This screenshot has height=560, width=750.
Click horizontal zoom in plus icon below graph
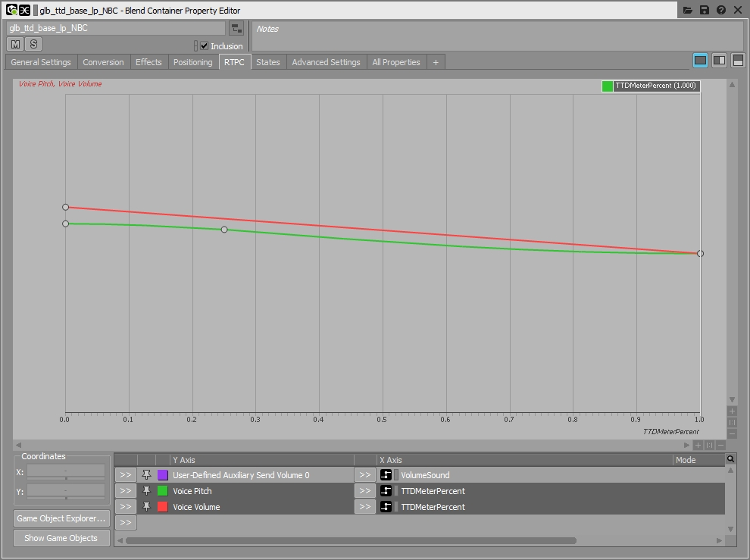[698, 445]
